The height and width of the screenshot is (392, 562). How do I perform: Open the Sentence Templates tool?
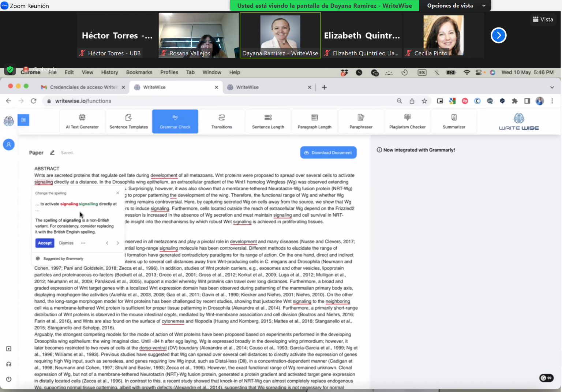point(128,121)
